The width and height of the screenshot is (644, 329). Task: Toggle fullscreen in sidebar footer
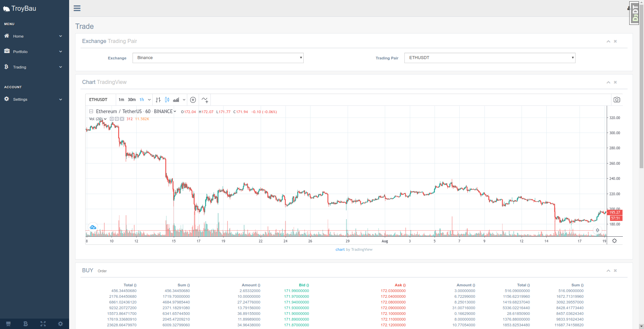pyautogui.click(x=43, y=324)
